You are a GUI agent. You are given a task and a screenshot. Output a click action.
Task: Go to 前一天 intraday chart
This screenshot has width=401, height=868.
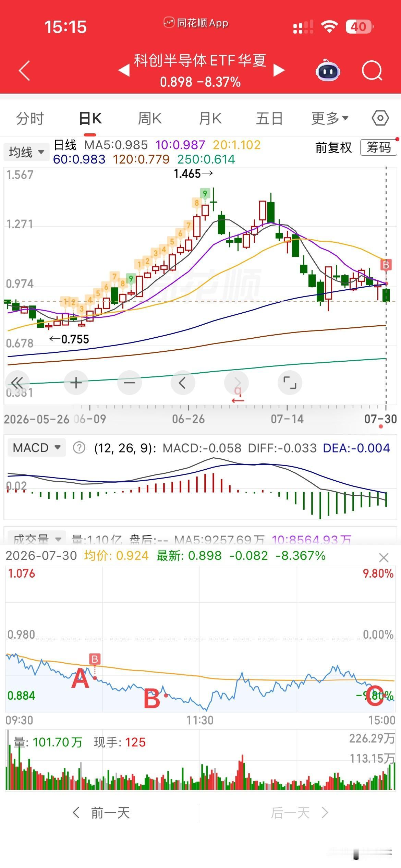101,812
